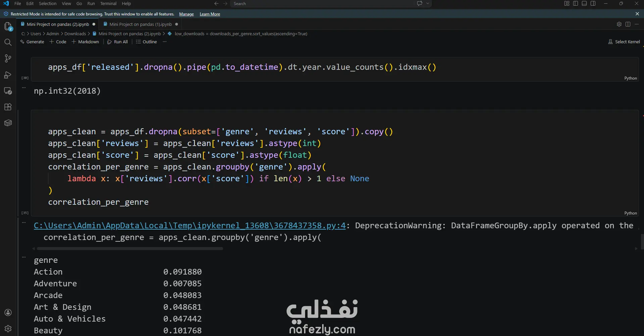Open notebook settings gear icon

(619, 24)
